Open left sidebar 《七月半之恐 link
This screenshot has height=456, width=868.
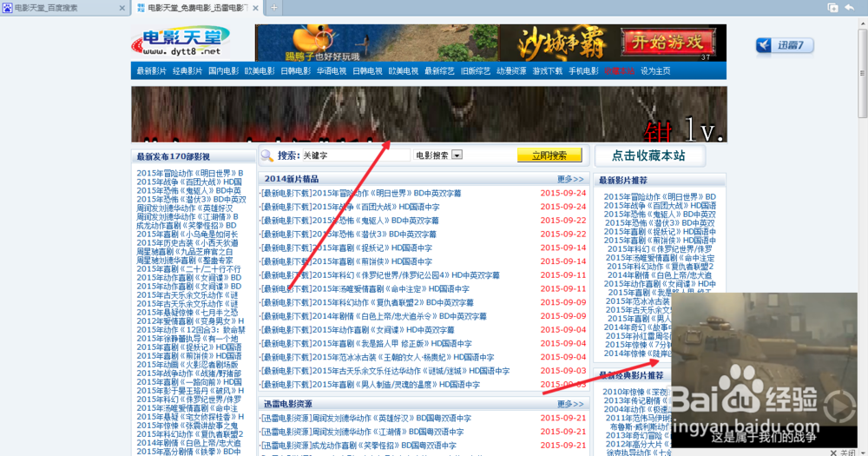[187, 313]
